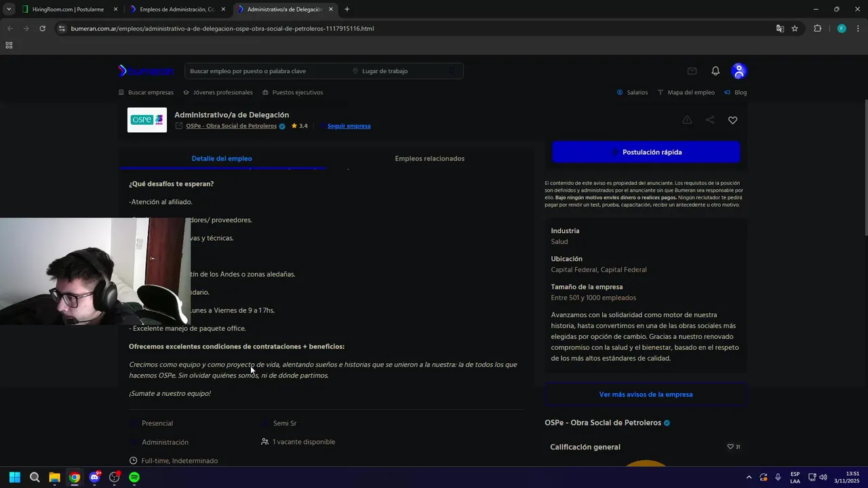Open the messages envelope icon
Screen dimensions: 868x488
click(692, 71)
